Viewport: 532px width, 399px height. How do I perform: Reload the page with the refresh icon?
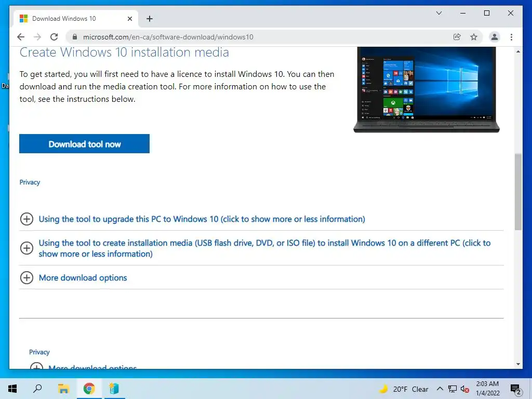pos(54,37)
